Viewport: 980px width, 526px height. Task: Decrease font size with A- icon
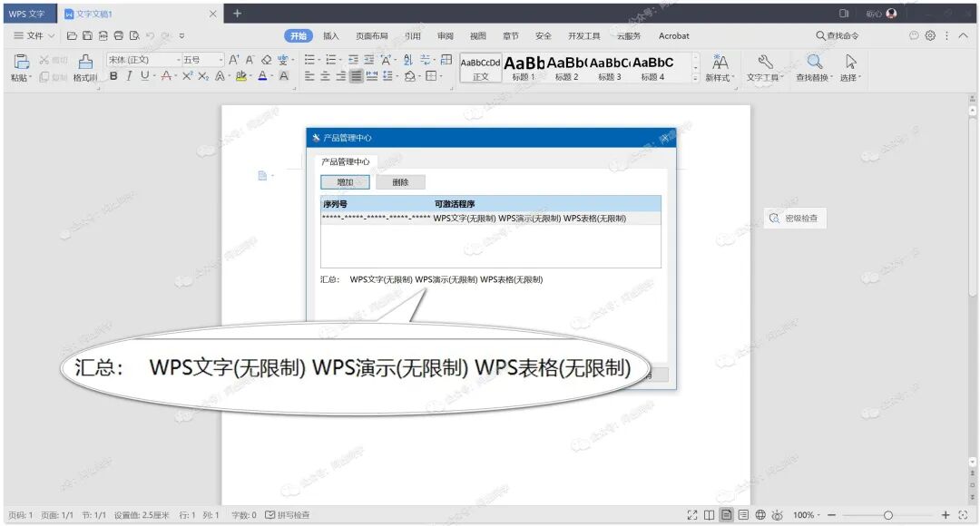[250, 59]
